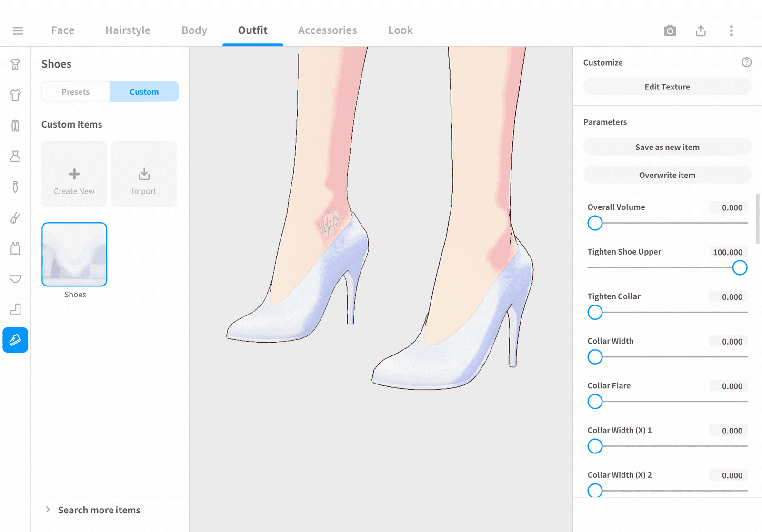
Task: Open the Body tab
Action: pos(194,30)
